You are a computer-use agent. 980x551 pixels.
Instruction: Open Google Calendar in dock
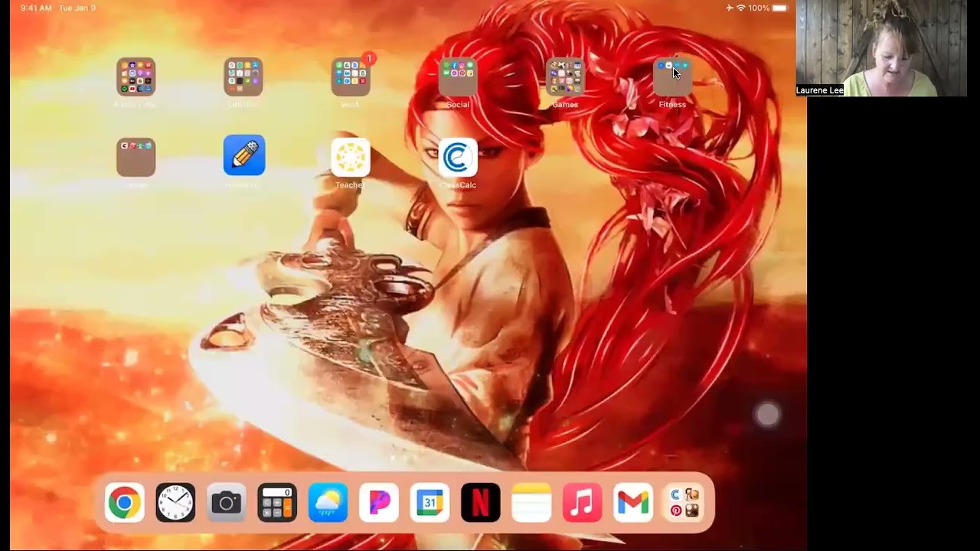tap(430, 503)
